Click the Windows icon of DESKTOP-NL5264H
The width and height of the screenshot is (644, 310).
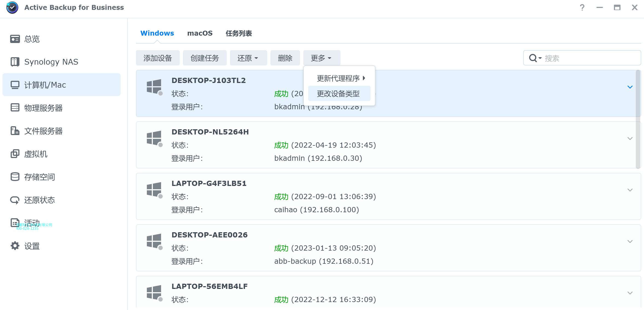coord(154,138)
